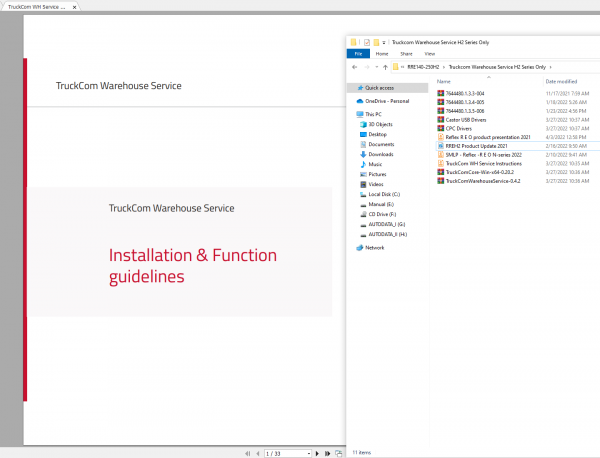This screenshot has height=458, width=600.
Task: Close the TruckCom WH Service document tab
Action: pyautogui.click(x=74, y=7)
